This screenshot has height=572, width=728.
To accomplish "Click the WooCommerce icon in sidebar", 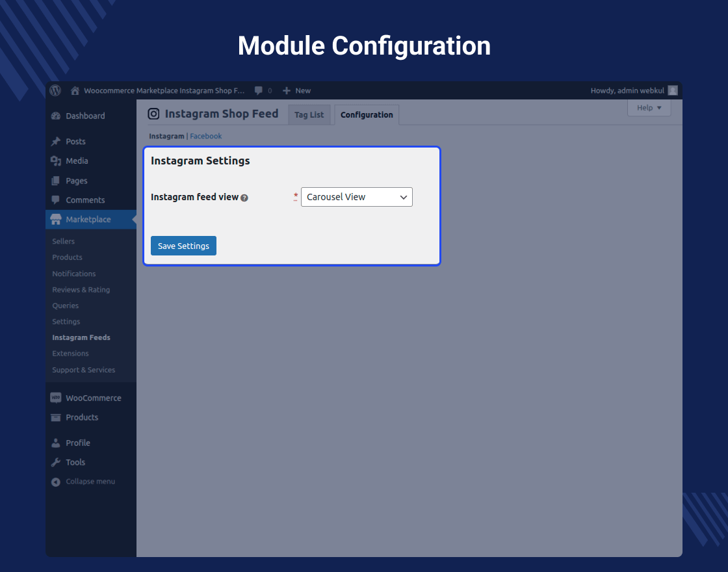I will 56,398.
